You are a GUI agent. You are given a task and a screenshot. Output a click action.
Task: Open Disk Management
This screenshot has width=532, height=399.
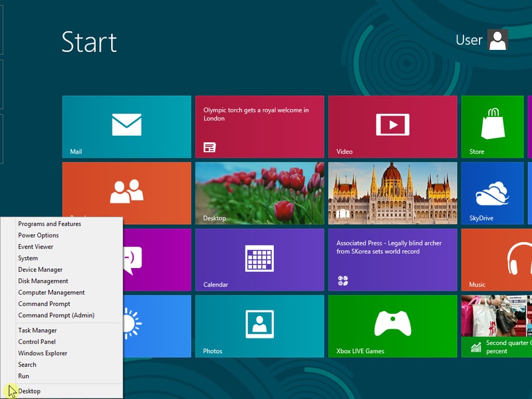(61, 281)
